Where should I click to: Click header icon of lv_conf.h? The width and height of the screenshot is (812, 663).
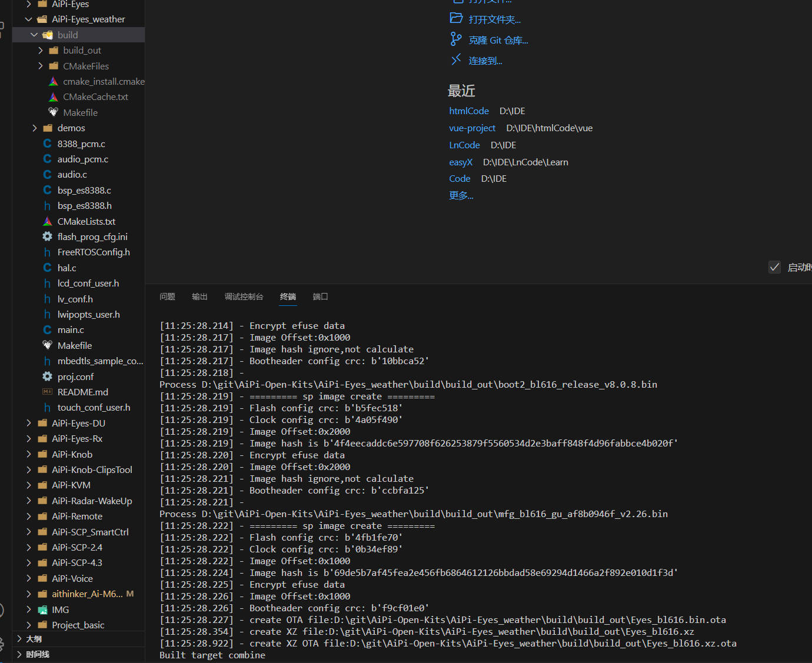pos(48,299)
